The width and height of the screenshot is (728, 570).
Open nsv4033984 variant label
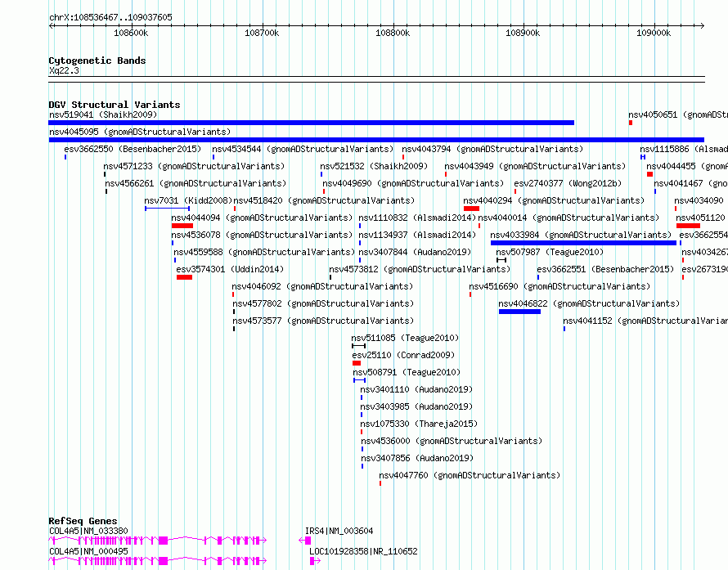pos(582,235)
